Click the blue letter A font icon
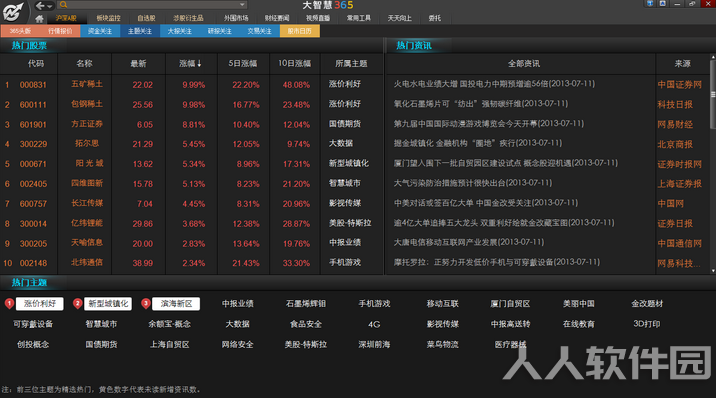 click(x=662, y=3)
